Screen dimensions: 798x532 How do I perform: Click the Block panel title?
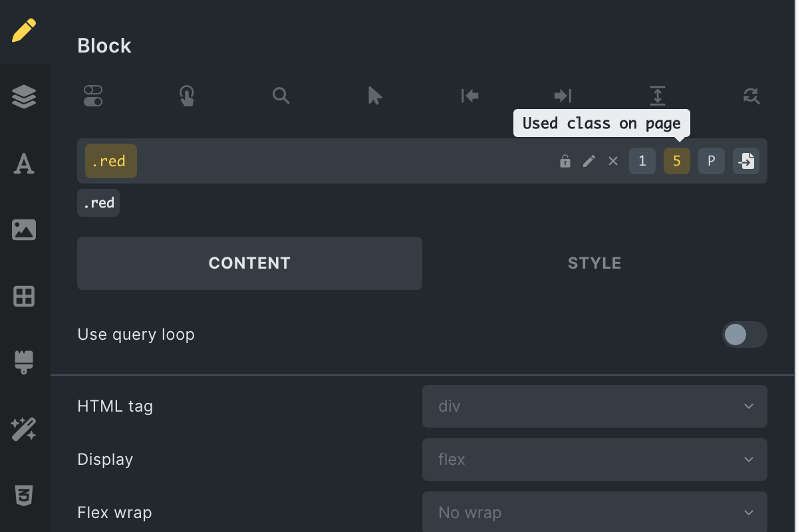click(104, 46)
